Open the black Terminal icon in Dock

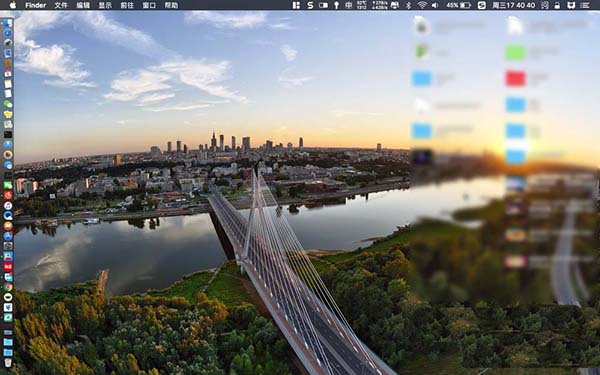click(8, 134)
